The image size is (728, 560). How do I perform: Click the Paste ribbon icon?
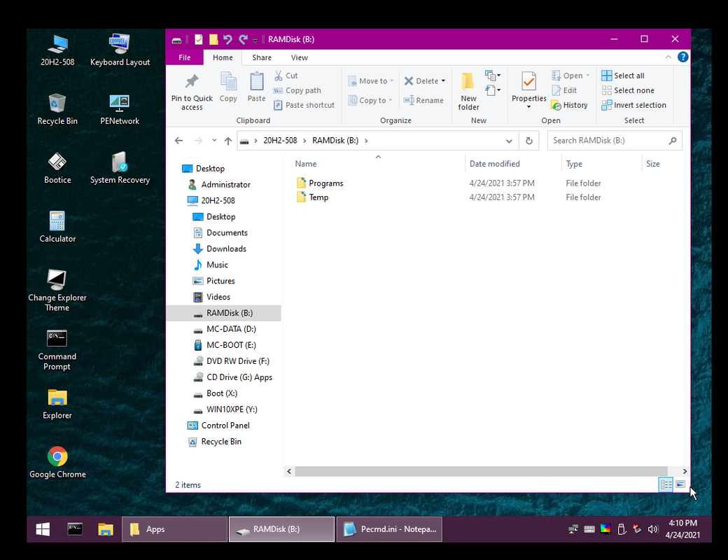(x=256, y=82)
